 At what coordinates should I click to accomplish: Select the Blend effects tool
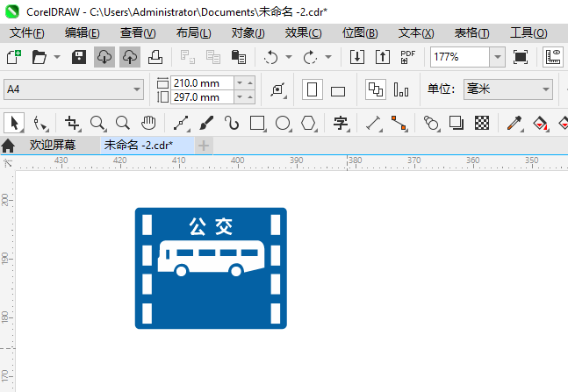click(x=431, y=123)
